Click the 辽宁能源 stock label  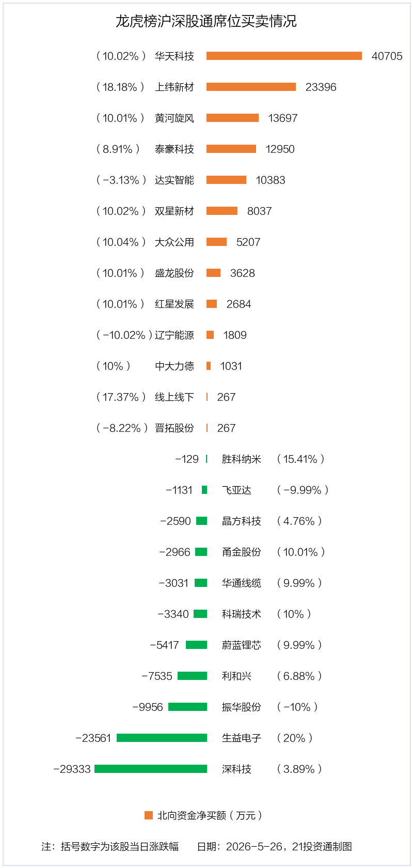[174, 335]
